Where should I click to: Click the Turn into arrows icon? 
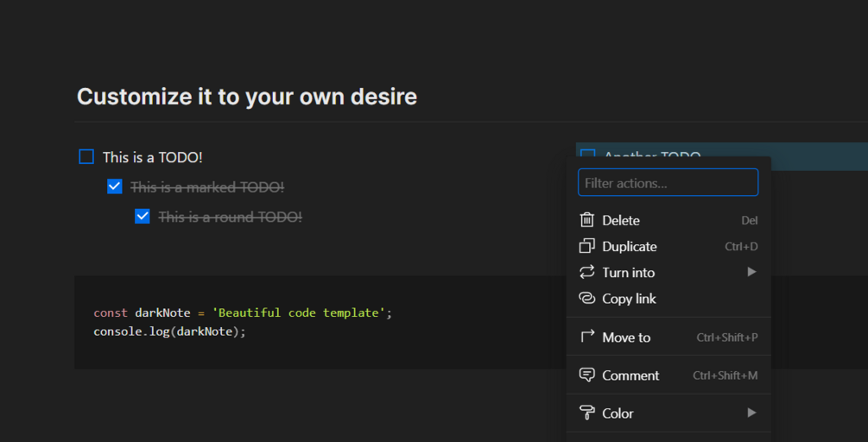click(587, 272)
